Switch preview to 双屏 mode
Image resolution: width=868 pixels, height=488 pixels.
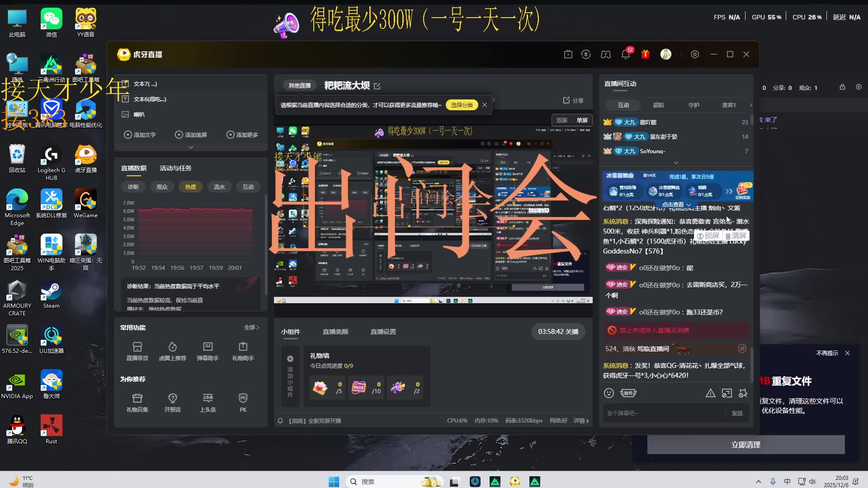tap(561, 120)
